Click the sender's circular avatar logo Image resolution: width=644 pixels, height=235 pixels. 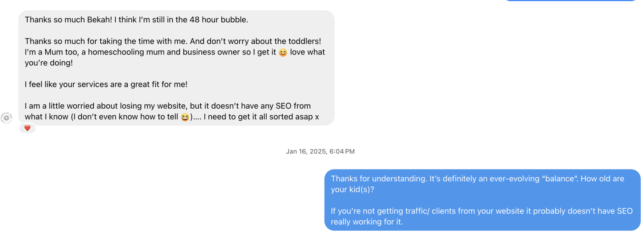[x=6, y=118]
